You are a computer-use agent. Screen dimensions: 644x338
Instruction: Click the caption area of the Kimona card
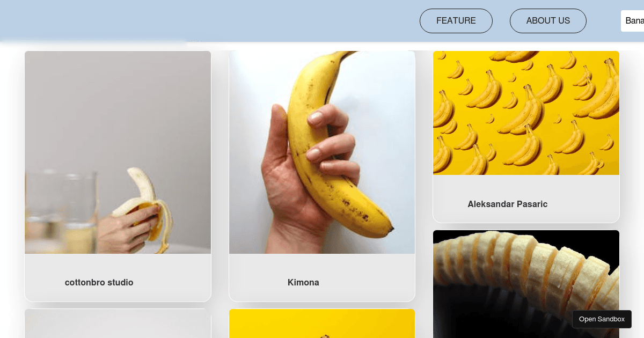pyautogui.click(x=322, y=277)
